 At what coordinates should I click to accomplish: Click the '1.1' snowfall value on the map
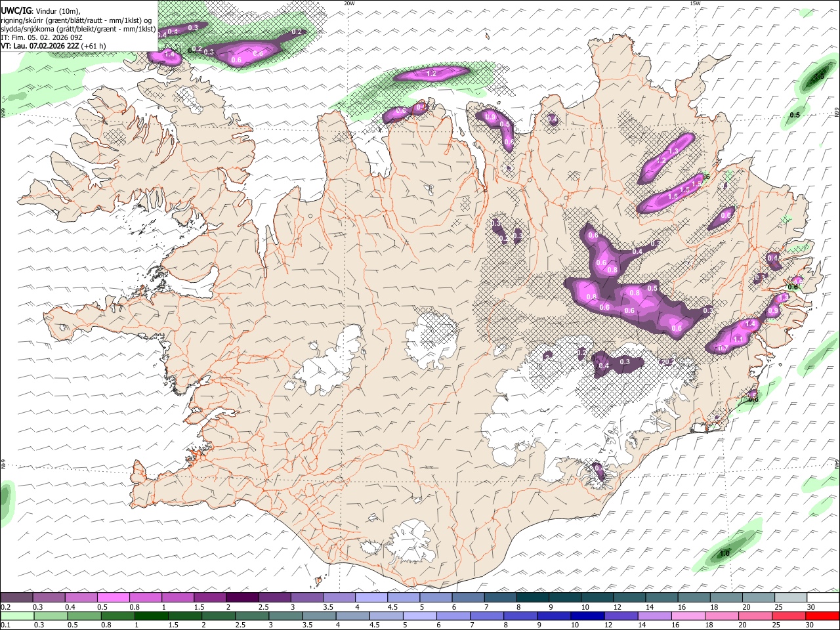pos(738,339)
